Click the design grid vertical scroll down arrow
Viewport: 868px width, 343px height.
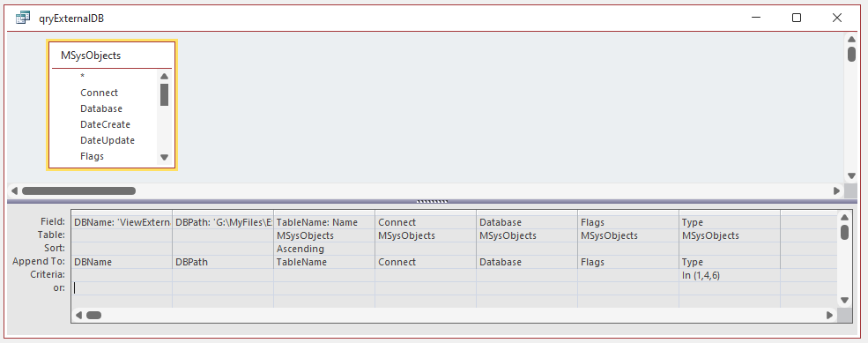[x=844, y=301]
